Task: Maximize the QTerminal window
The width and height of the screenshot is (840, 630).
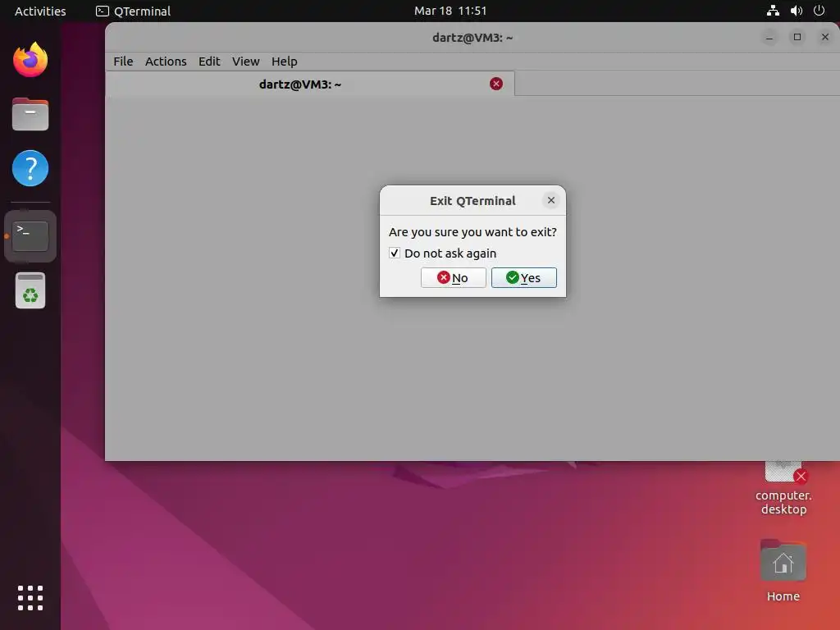Action: tap(797, 37)
